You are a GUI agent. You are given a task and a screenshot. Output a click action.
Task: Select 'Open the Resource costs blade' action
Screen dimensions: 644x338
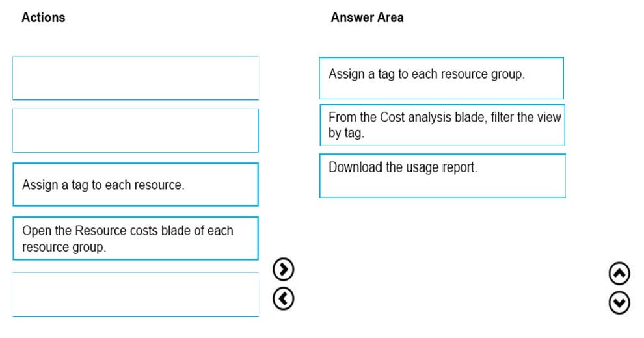[135, 239]
